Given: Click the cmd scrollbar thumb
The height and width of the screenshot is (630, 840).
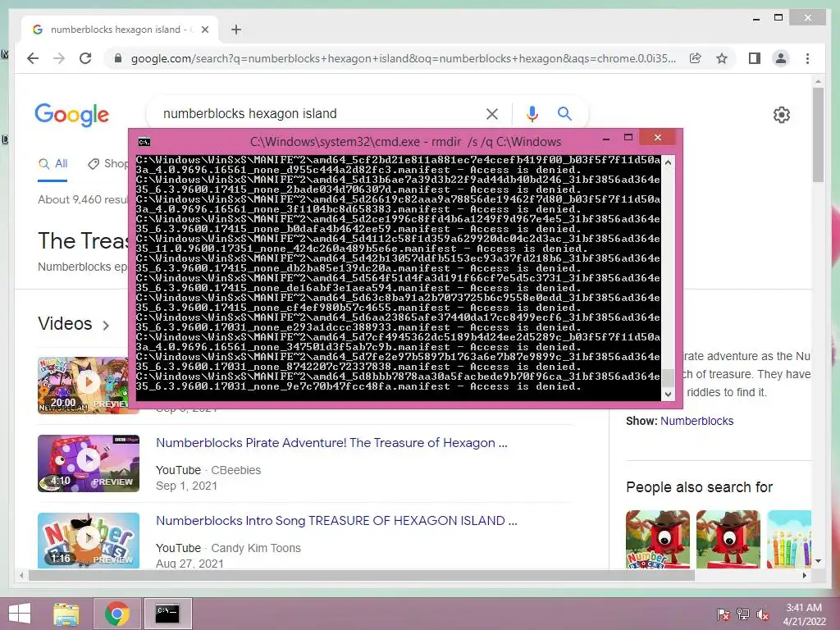Looking at the screenshot, I should coord(668,377).
